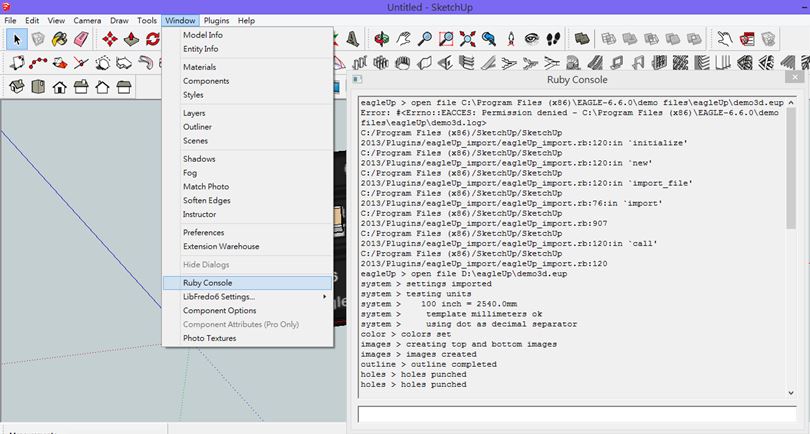810x434 pixels.
Task: Expand LibFredo6 Settings submenu
Action: click(247, 297)
